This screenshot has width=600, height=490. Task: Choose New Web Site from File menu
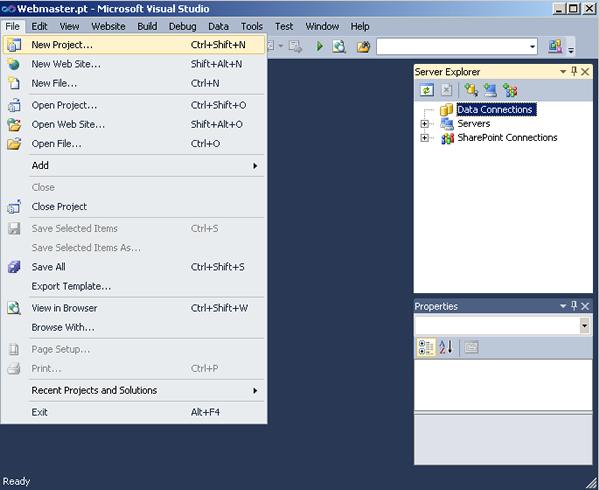(x=134, y=64)
